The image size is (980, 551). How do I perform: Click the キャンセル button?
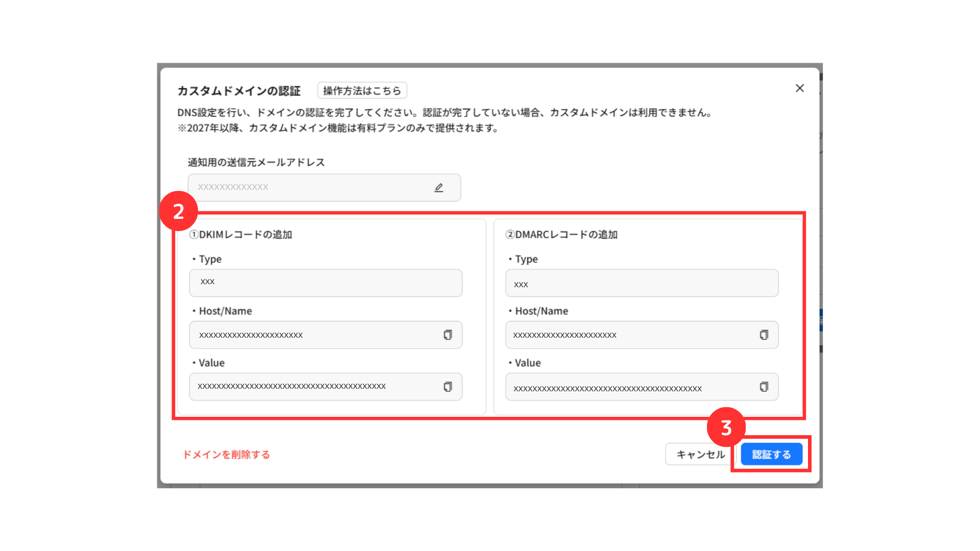(700, 454)
